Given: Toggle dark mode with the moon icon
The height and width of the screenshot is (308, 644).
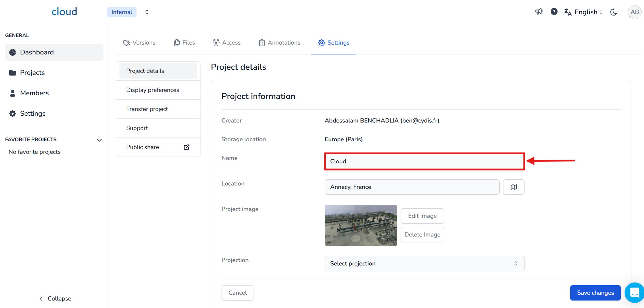Looking at the screenshot, I should 614,12.
